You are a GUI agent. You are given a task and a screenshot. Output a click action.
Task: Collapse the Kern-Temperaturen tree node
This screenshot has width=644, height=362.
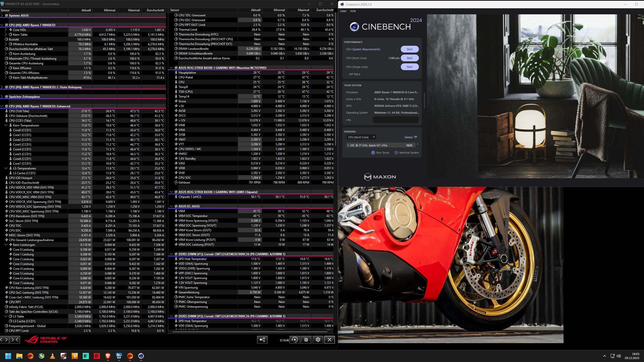[x=6, y=125]
